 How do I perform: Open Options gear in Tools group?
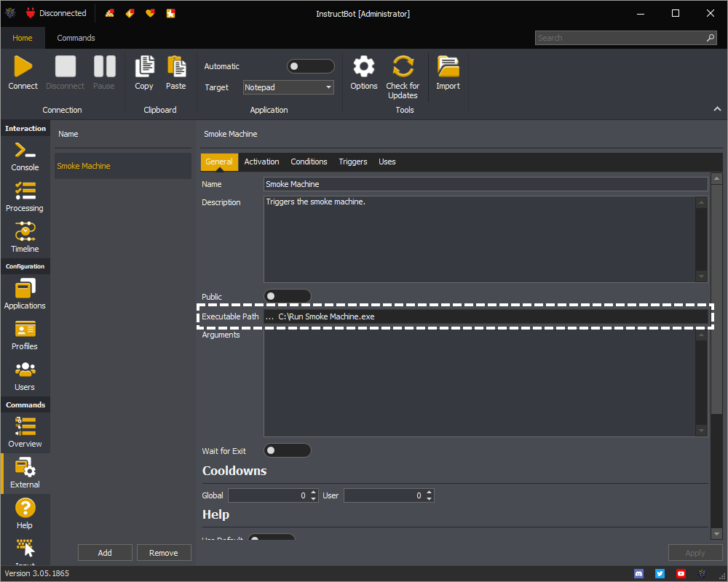pos(363,66)
